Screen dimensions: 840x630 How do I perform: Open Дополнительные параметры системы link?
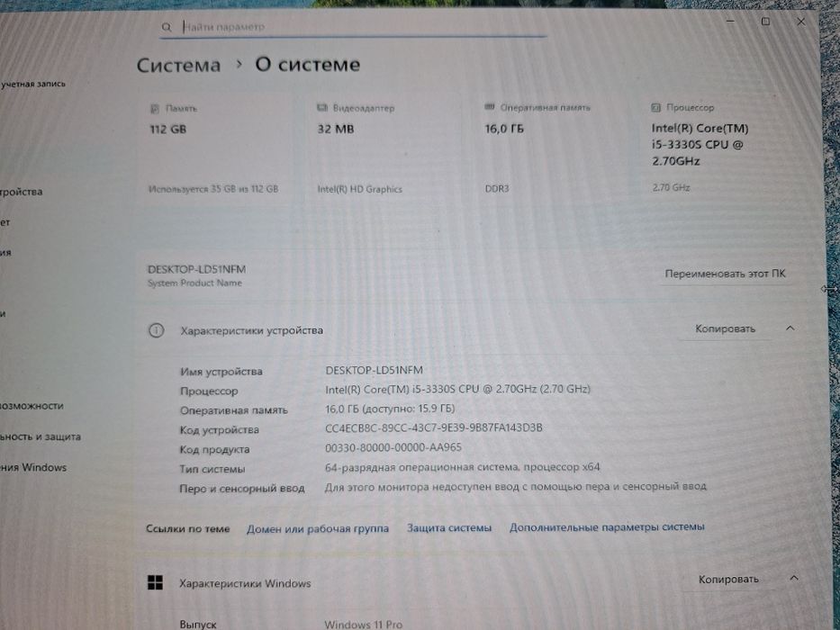[607, 527]
